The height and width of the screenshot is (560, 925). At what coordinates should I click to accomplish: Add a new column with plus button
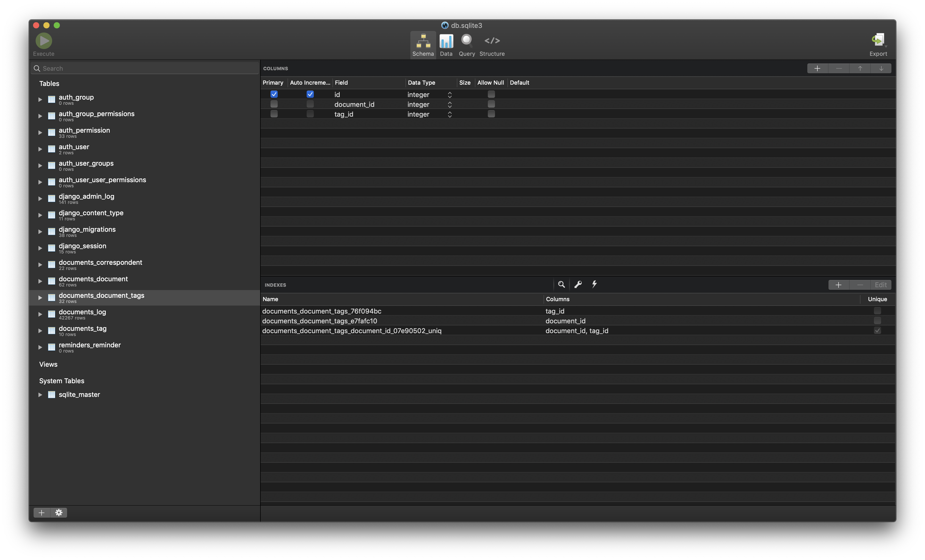[x=817, y=68]
